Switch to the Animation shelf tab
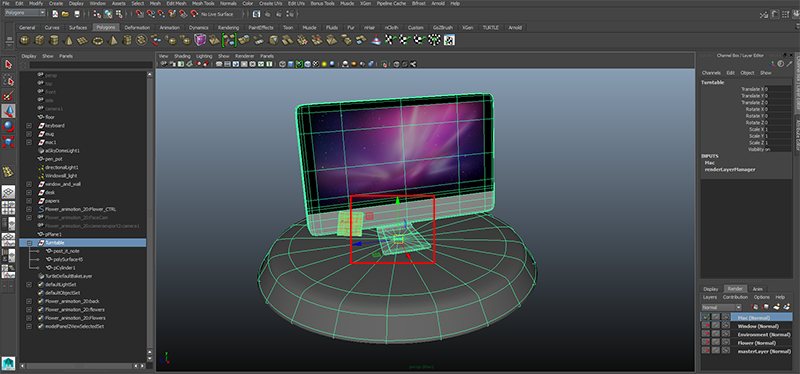The width and height of the screenshot is (800, 374). coord(169,28)
